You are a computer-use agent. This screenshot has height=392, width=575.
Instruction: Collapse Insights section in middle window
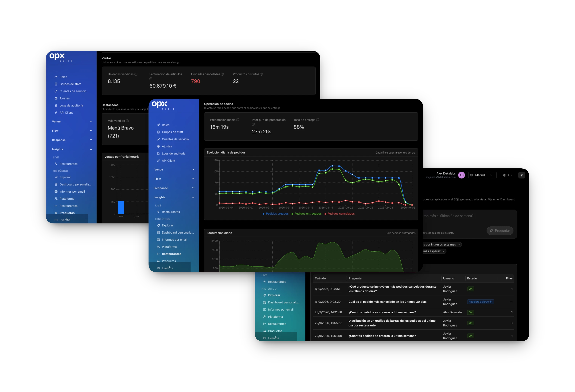pyautogui.click(x=174, y=197)
